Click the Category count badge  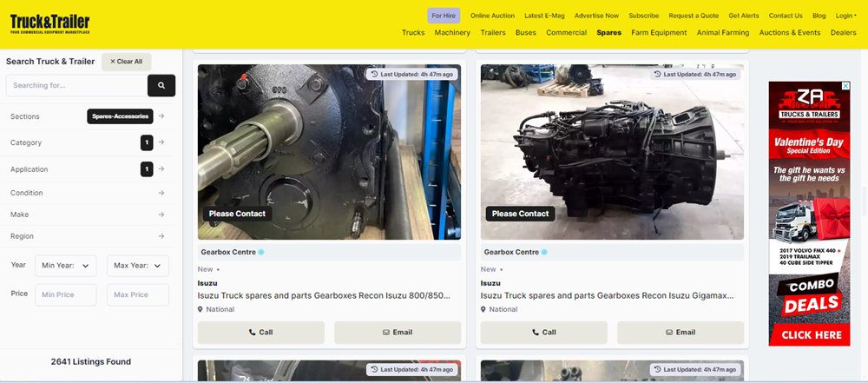point(147,142)
